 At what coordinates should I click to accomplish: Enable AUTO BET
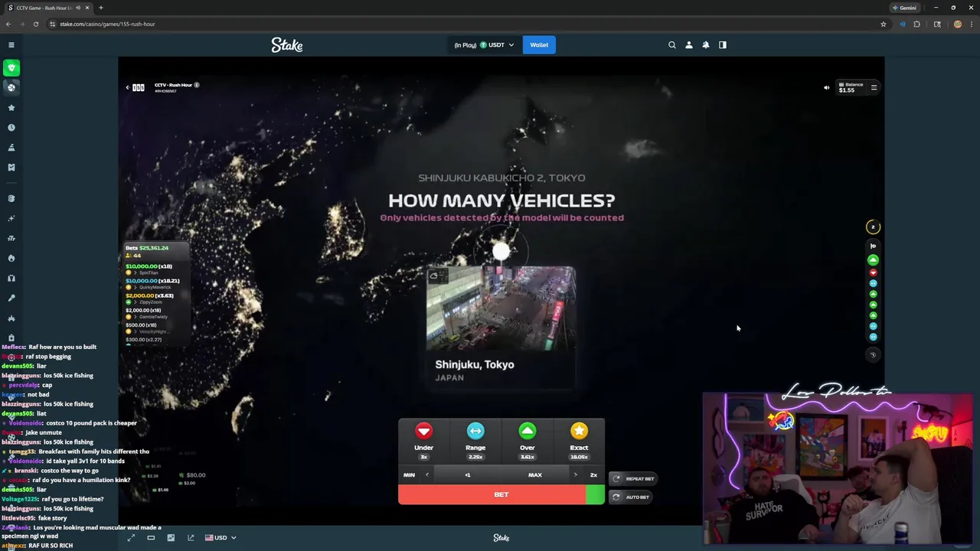pyautogui.click(x=631, y=497)
